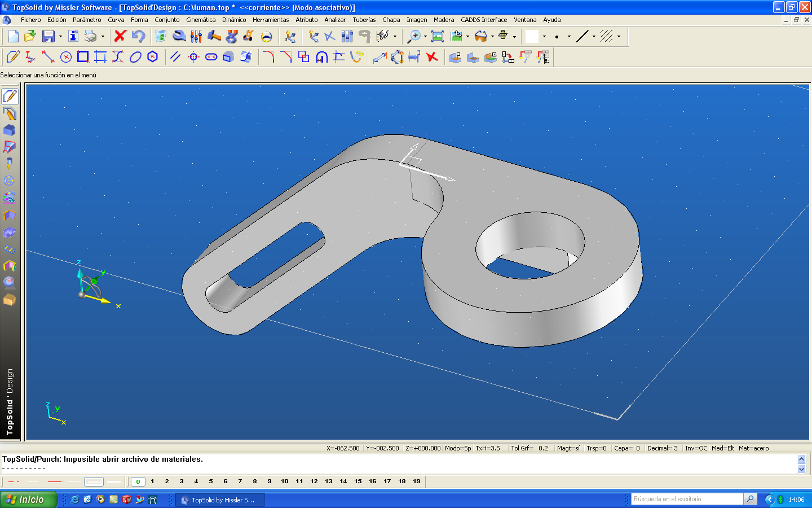This screenshot has width=812, height=508.
Task: Print with the printer icon
Action: click(91, 36)
